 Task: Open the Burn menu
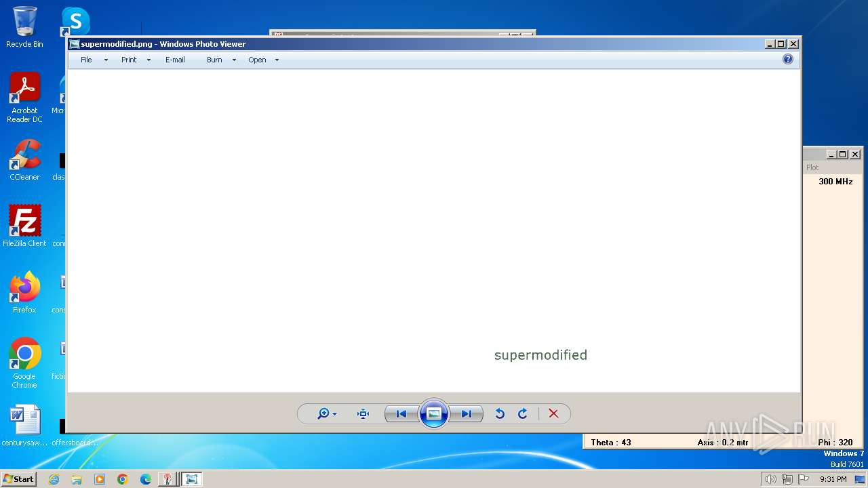click(x=214, y=60)
